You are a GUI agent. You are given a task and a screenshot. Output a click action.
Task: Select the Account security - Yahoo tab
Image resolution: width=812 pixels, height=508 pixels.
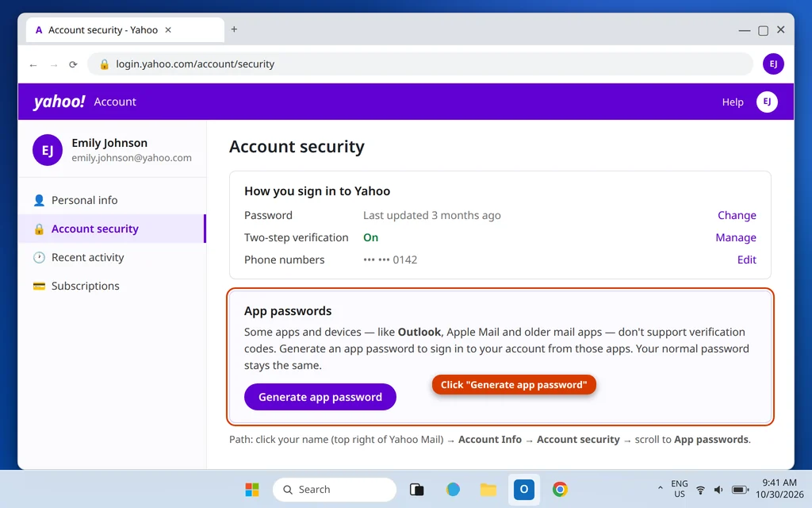point(124,30)
